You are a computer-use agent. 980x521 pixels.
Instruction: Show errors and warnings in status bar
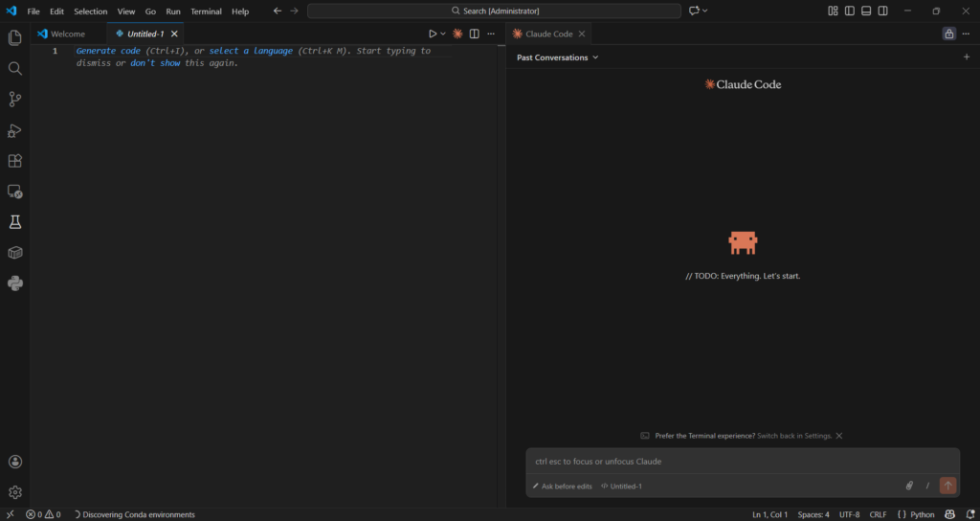(x=43, y=514)
